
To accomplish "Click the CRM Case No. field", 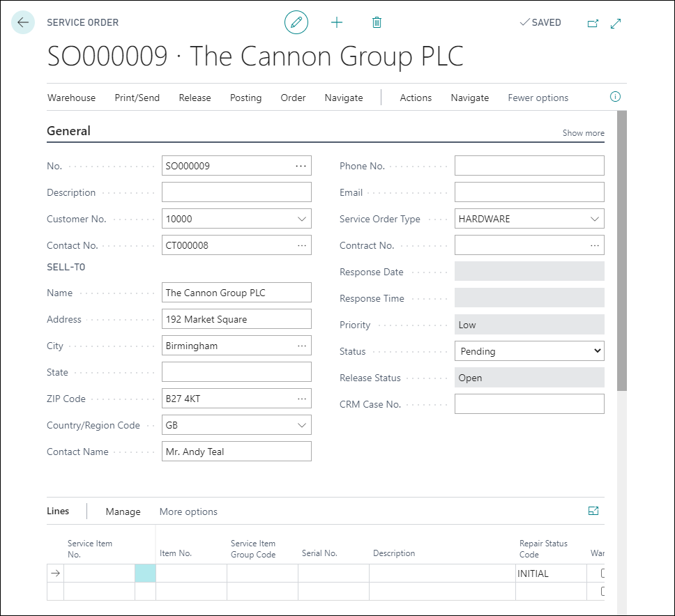I will (x=529, y=404).
